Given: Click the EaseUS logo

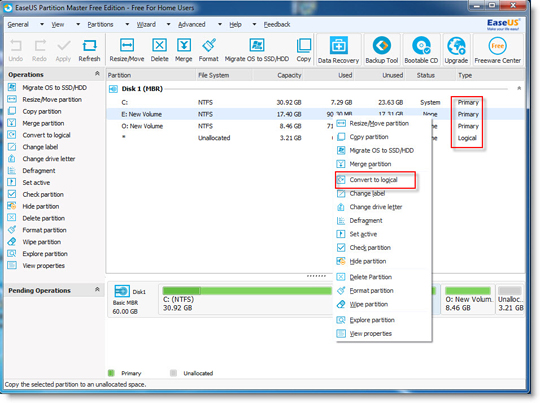Looking at the screenshot, I should point(503,24).
